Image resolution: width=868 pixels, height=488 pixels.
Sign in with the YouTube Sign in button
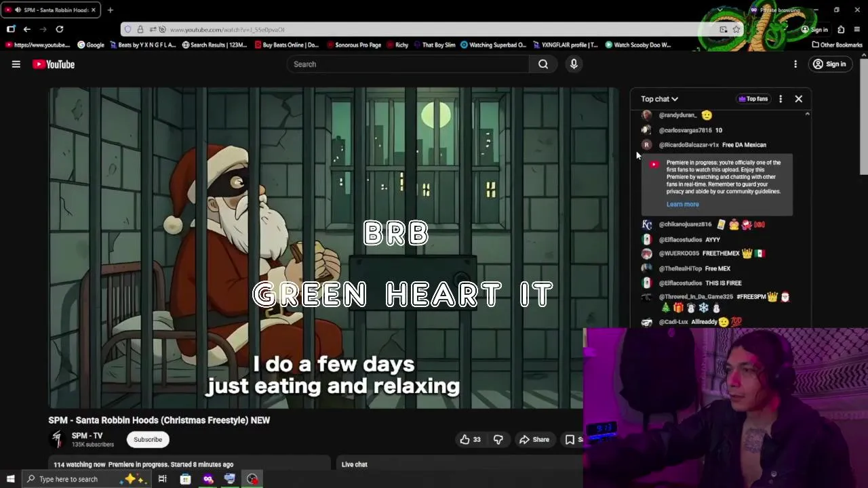(x=829, y=64)
